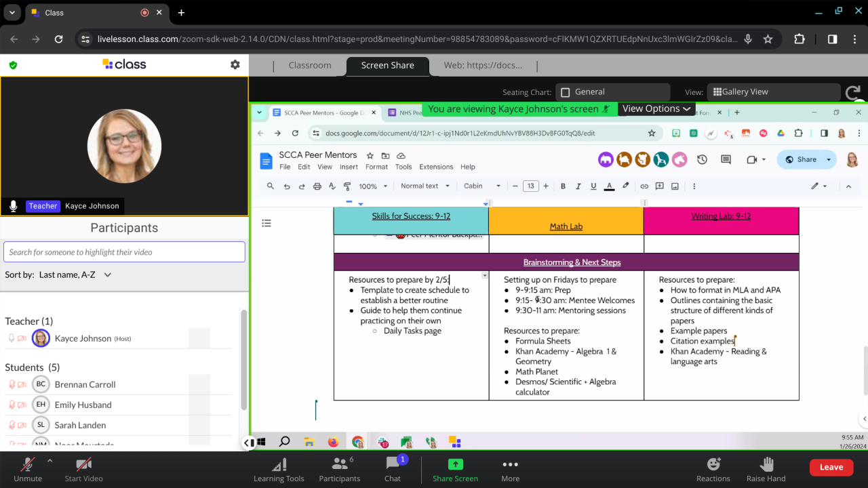Toggle italic formatting in Docs toolbar

pos(579,186)
